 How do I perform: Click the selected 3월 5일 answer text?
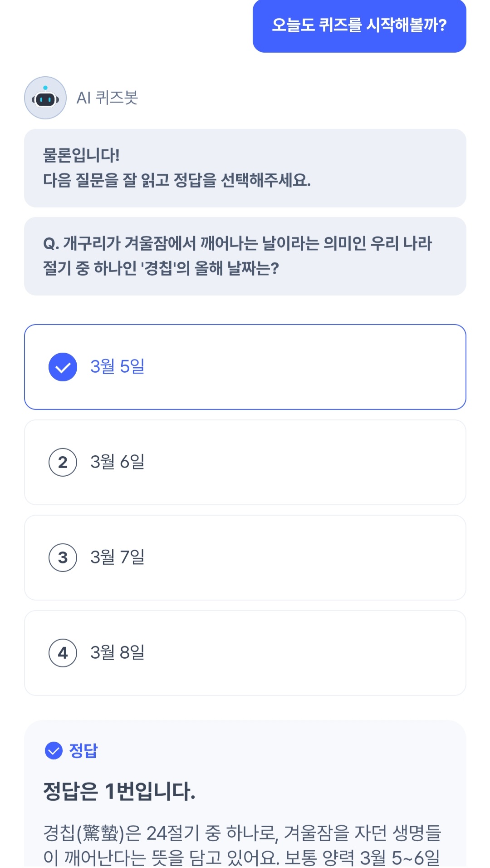coord(118,366)
